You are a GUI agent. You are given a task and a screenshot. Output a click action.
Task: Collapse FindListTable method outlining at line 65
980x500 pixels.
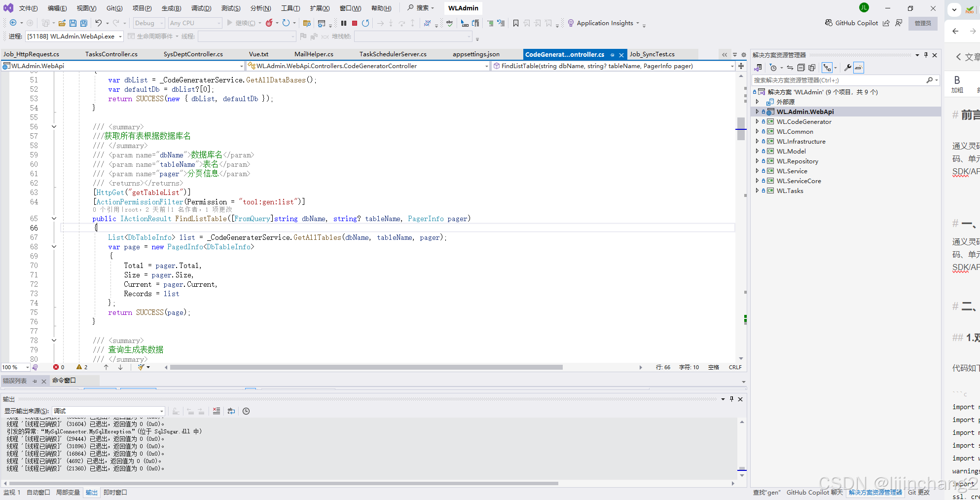click(54, 219)
